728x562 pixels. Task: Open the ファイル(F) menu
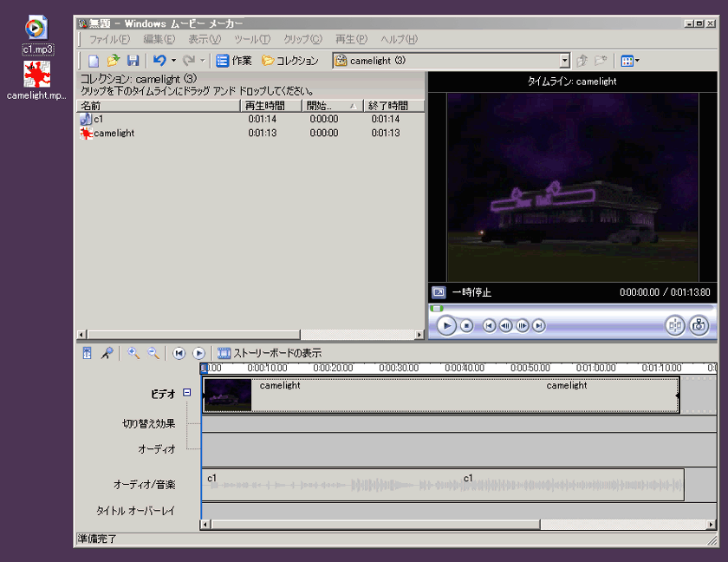pos(109,39)
